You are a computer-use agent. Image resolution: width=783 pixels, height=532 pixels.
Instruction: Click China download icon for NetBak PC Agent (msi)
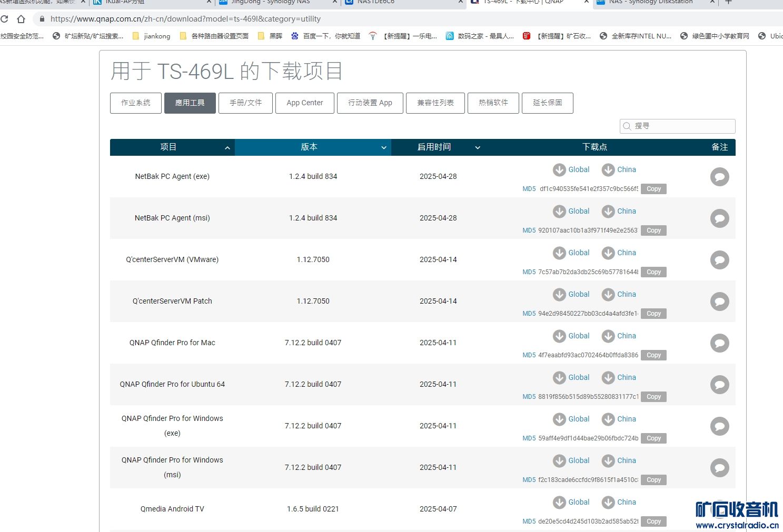608,211
